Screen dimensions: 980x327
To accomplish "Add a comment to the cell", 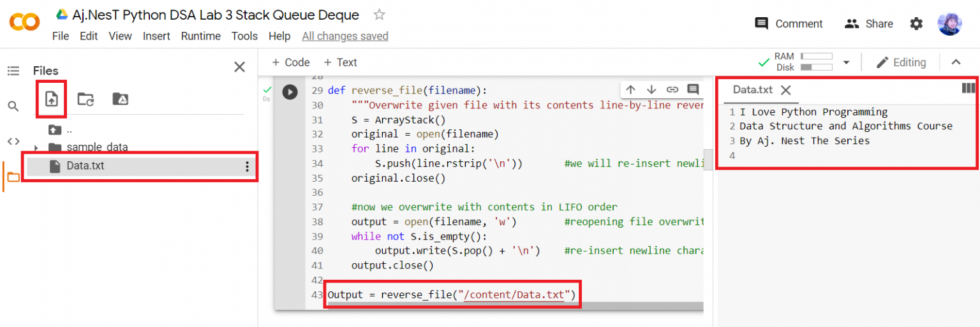I will point(692,90).
